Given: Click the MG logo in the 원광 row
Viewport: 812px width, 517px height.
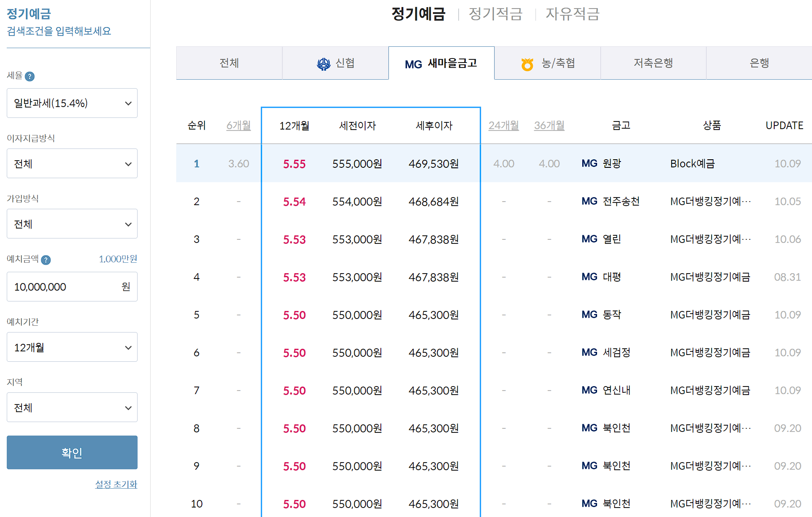Looking at the screenshot, I should 589,164.
